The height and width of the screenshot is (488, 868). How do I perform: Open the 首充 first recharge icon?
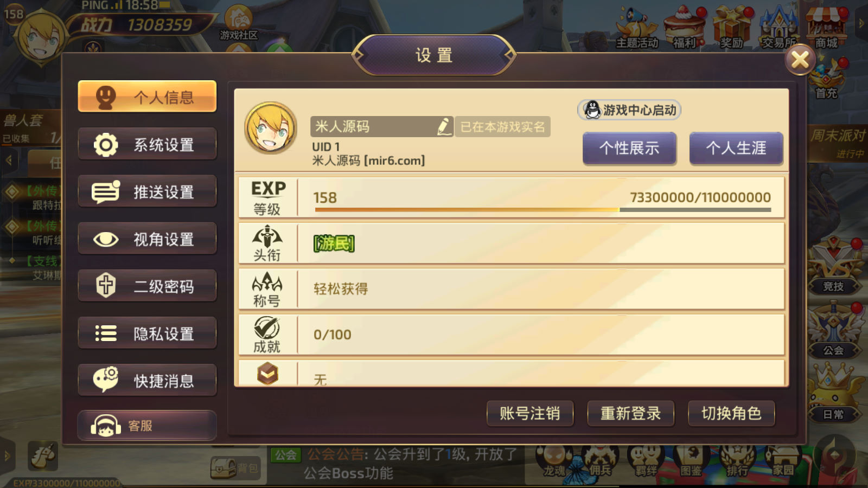pyautogui.click(x=826, y=80)
